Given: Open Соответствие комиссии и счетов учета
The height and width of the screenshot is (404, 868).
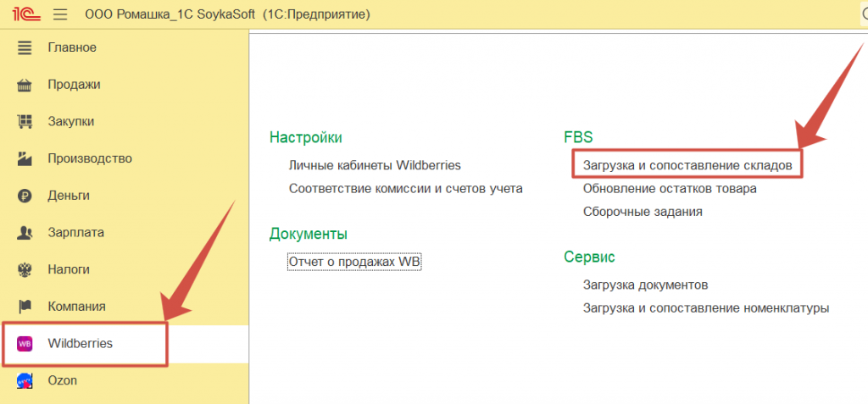Looking at the screenshot, I should [x=405, y=189].
